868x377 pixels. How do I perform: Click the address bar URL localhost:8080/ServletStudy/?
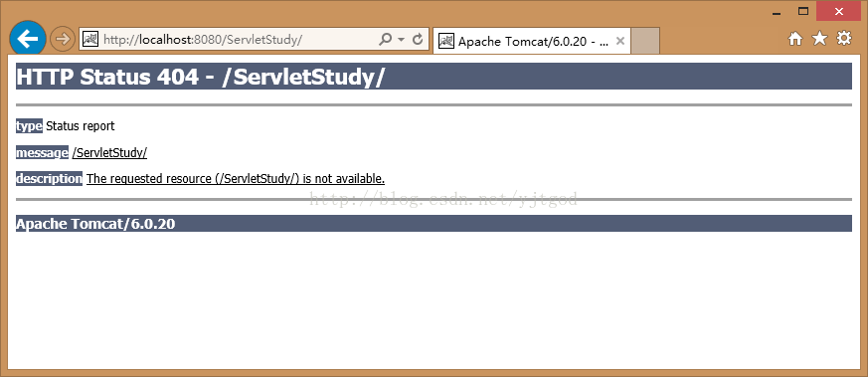point(203,40)
